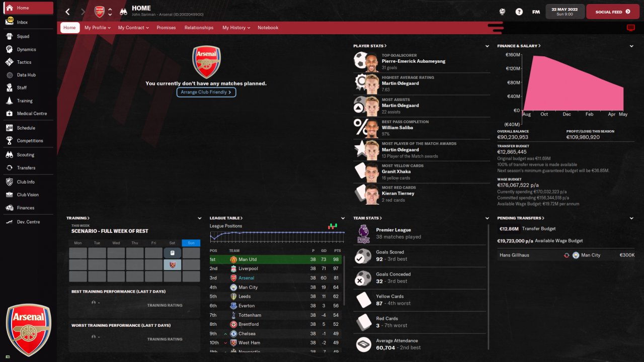Go back with the left arrow
The image size is (644, 362).
[x=67, y=12]
